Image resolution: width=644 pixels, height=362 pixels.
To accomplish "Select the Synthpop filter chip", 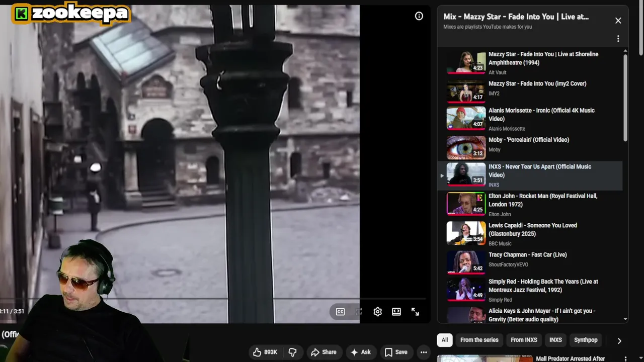I will (586, 340).
